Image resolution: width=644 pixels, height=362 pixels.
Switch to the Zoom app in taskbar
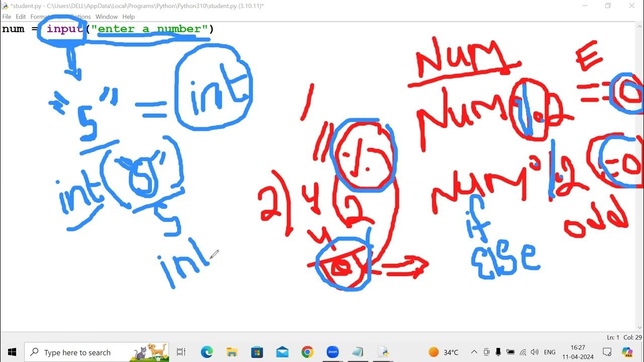[333, 352]
